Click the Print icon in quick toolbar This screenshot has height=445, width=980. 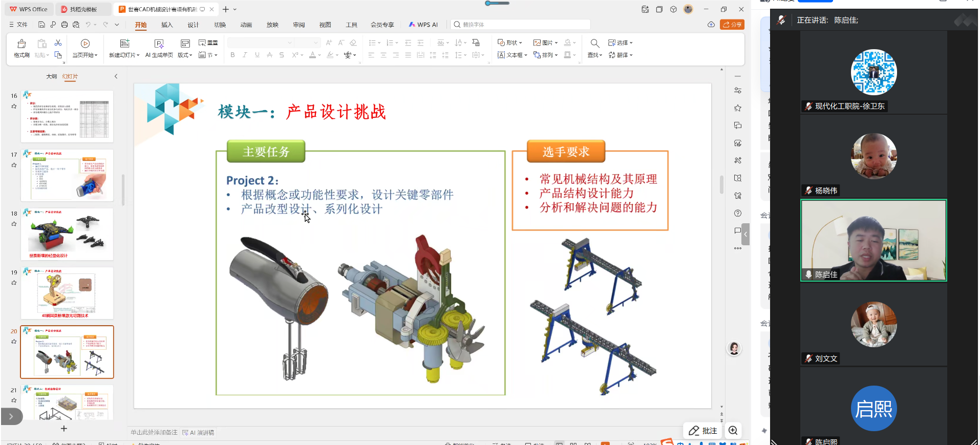65,25
